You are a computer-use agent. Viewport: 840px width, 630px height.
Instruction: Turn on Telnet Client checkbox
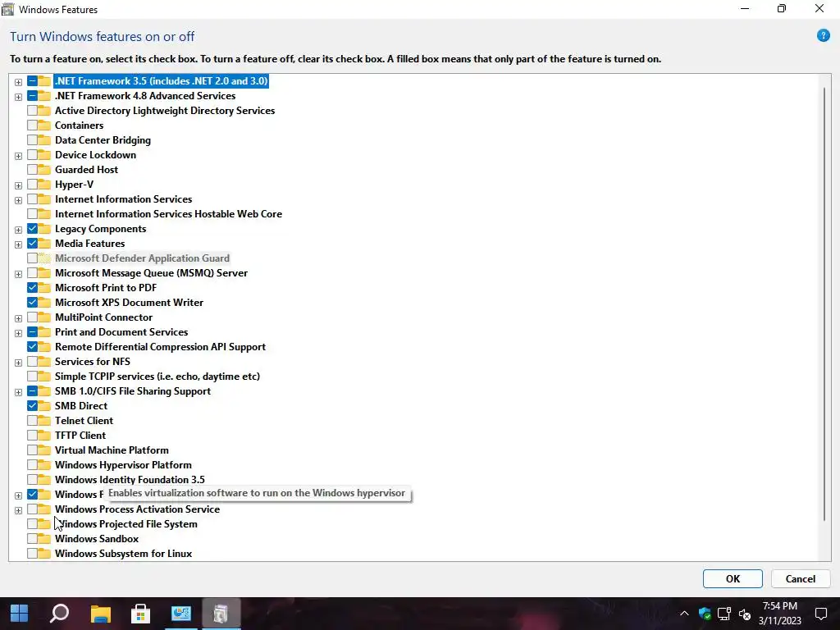32,421
